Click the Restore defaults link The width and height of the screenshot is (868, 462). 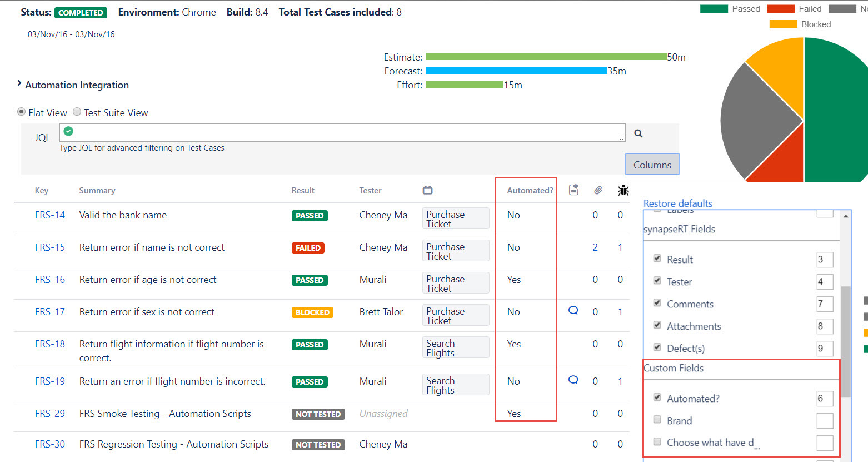[677, 203]
